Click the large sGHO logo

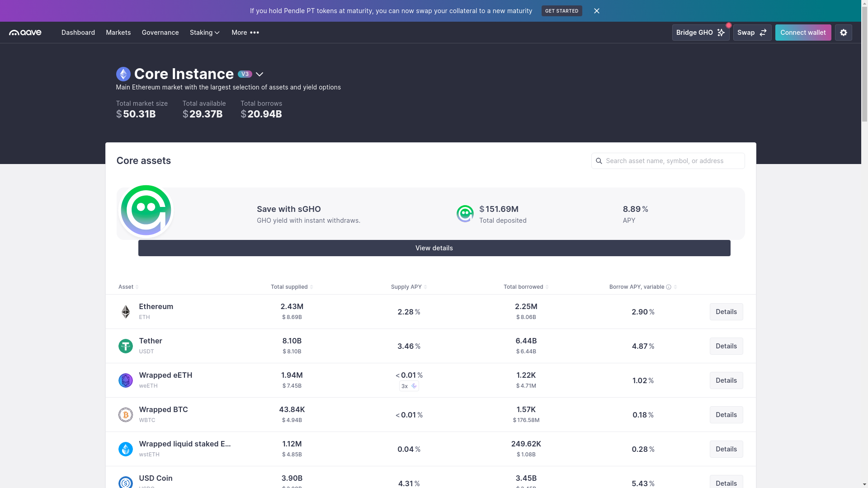pyautogui.click(x=146, y=210)
